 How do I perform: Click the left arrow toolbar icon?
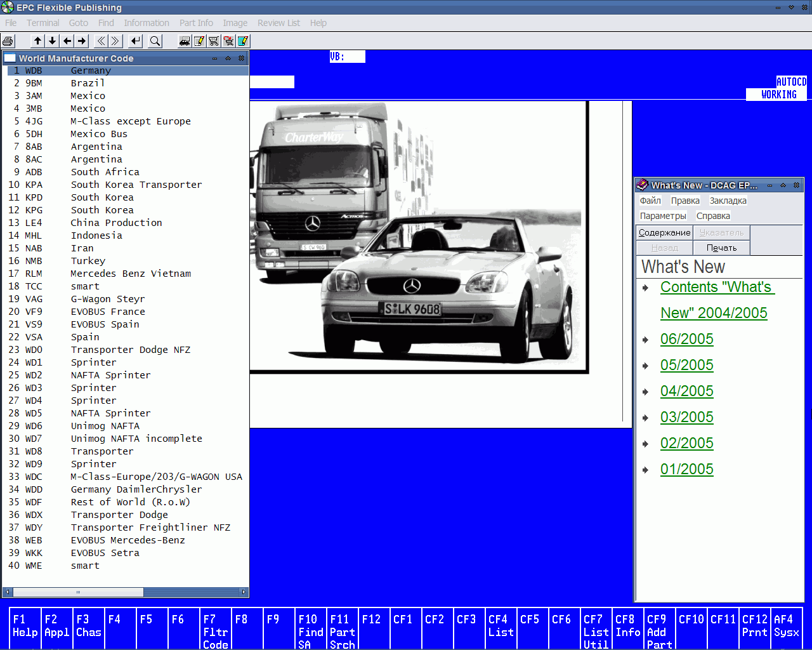pos(67,41)
